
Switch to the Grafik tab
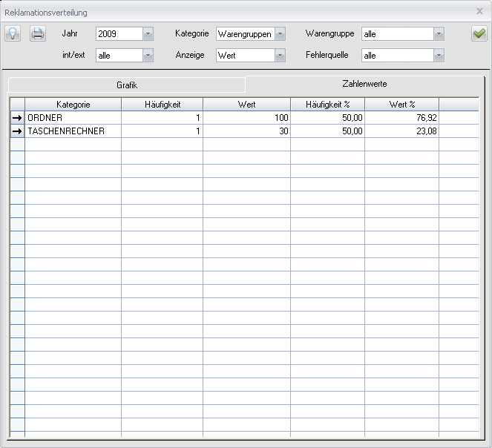coord(127,85)
